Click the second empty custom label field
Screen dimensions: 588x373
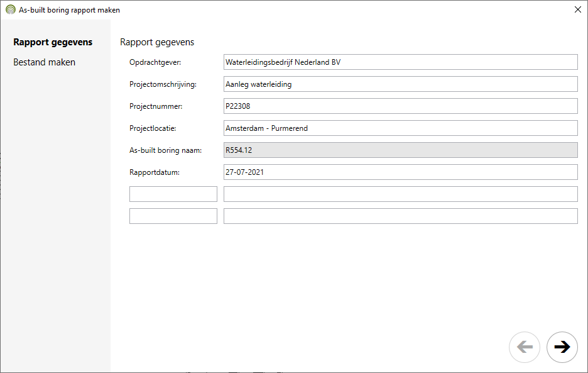click(173, 216)
